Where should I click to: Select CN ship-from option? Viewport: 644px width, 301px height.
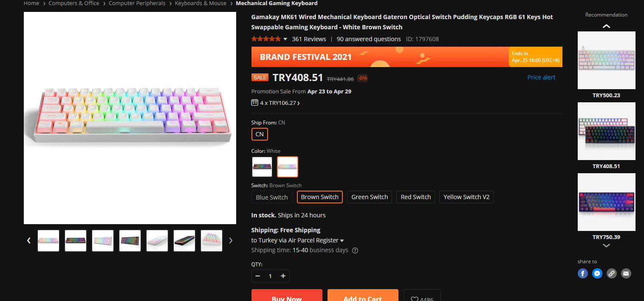(260, 134)
